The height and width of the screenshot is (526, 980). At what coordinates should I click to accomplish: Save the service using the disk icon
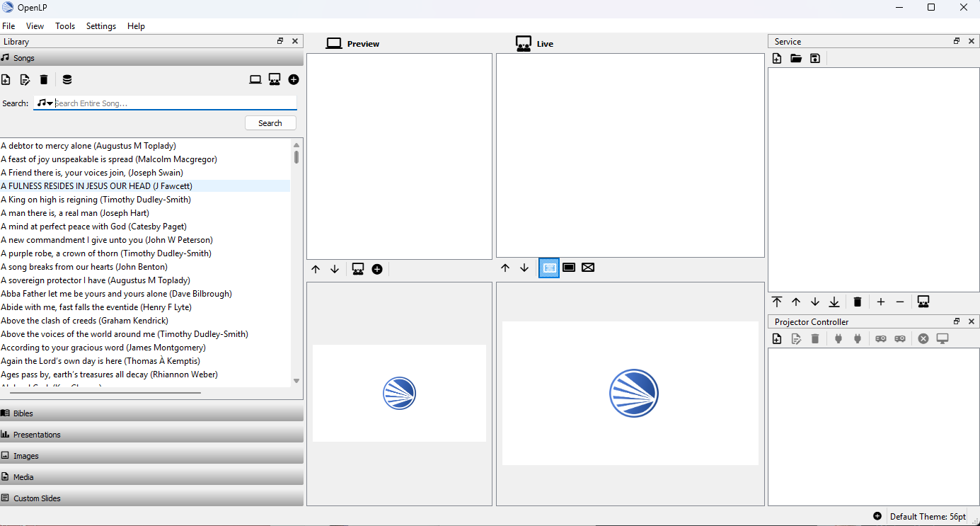815,59
